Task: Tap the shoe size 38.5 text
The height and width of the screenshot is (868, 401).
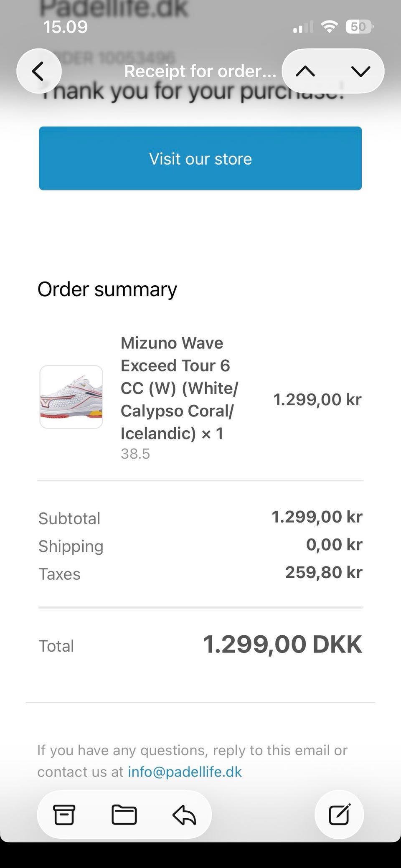Action: [135, 454]
